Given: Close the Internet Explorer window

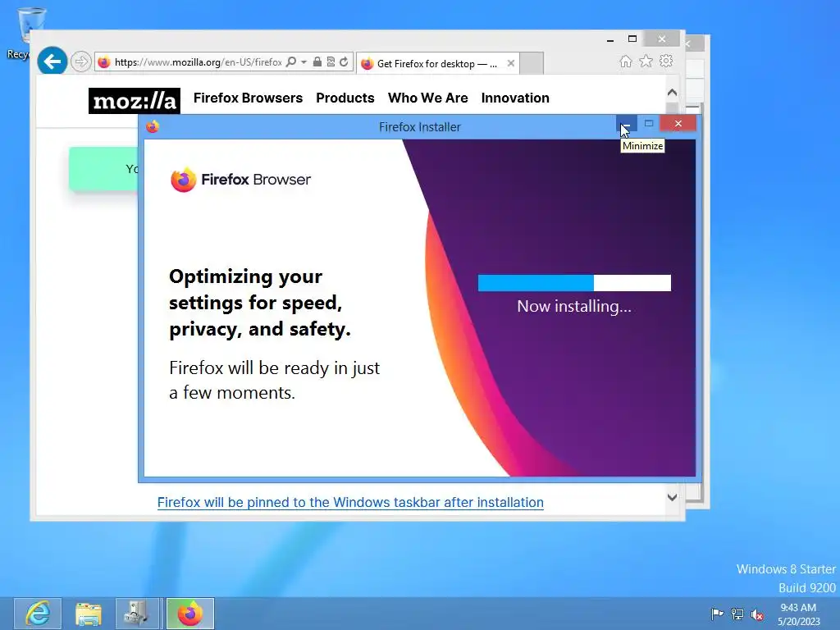Looking at the screenshot, I should (662, 39).
